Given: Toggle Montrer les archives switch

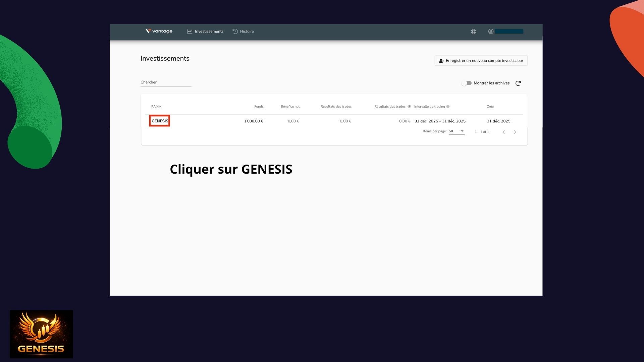Looking at the screenshot, I should coord(466,83).
